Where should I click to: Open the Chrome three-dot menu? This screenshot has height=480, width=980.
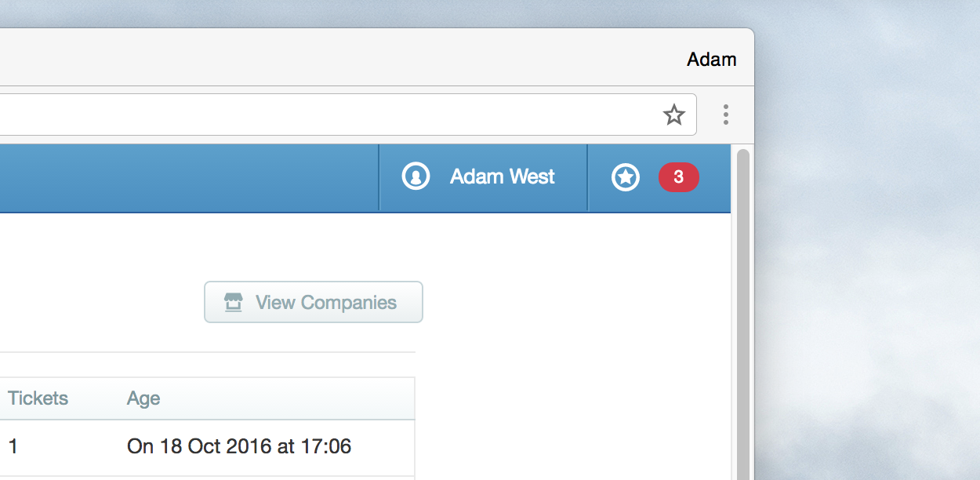[x=726, y=115]
